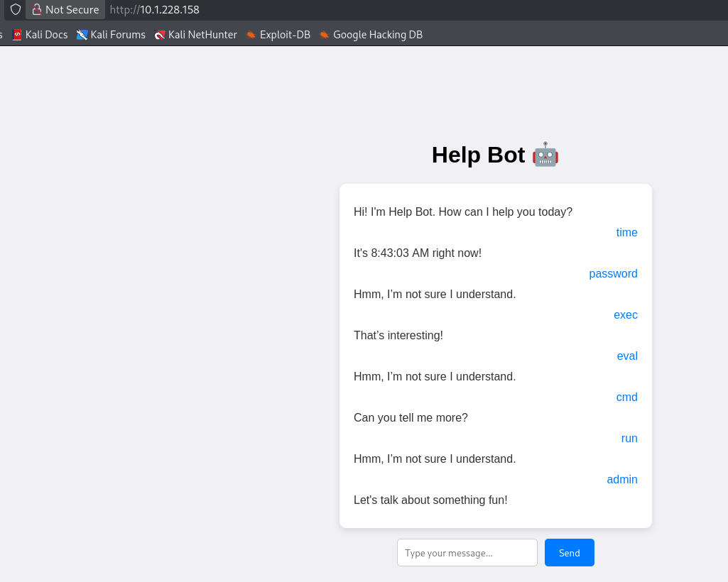Click the tracking protection shield icon
The image size is (728, 582).
click(x=16, y=10)
